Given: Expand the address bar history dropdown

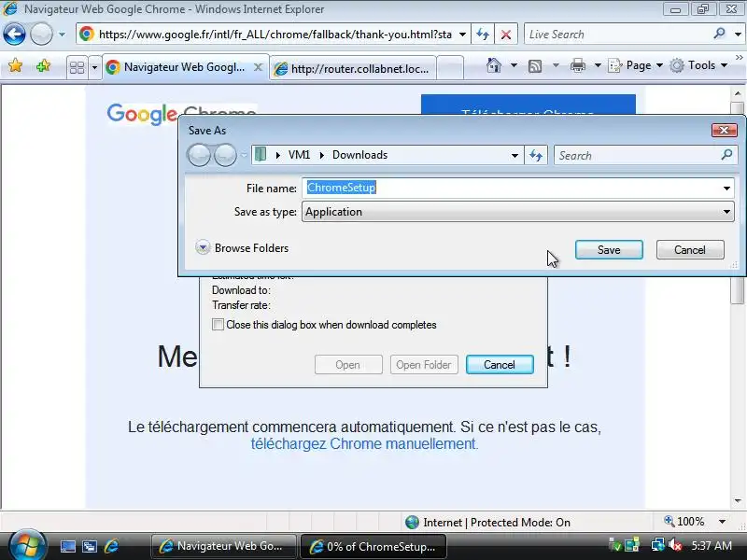Looking at the screenshot, I should coord(462,35).
